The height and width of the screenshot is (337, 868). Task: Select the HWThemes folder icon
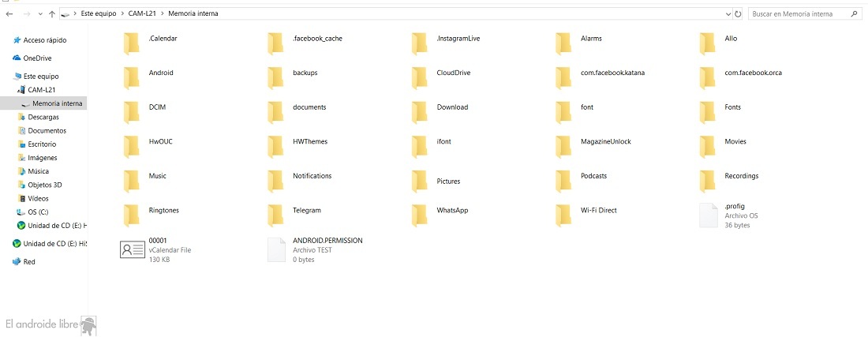(x=275, y=147)
